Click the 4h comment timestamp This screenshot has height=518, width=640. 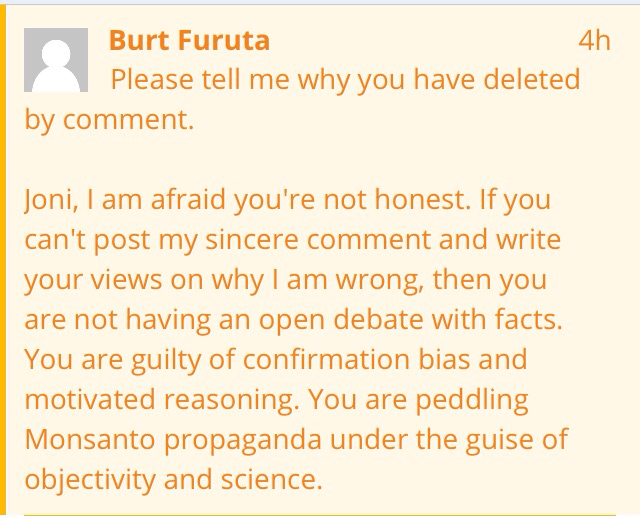tap(594, 40)
